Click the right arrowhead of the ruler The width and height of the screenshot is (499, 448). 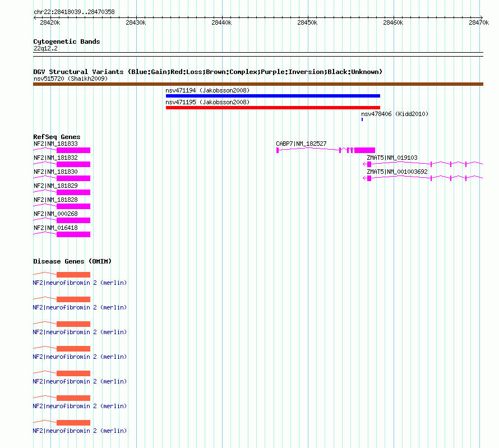tap(482, 17)
